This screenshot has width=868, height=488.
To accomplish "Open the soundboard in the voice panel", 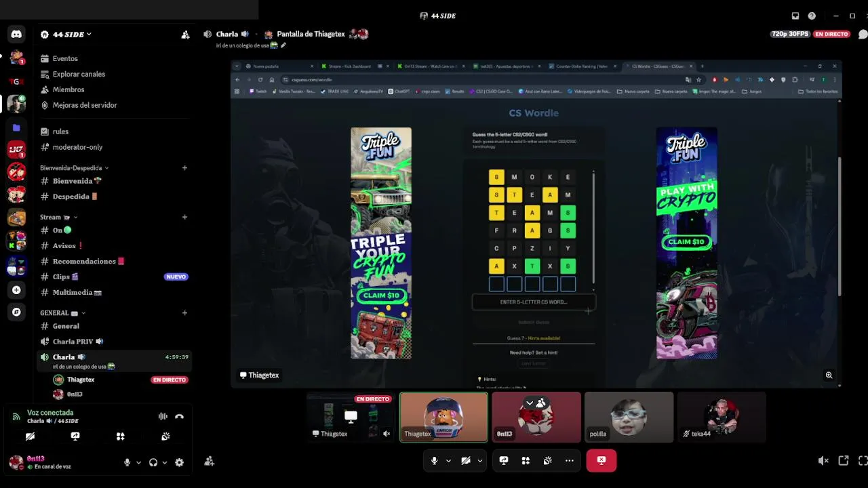I will tap(165, 436).
